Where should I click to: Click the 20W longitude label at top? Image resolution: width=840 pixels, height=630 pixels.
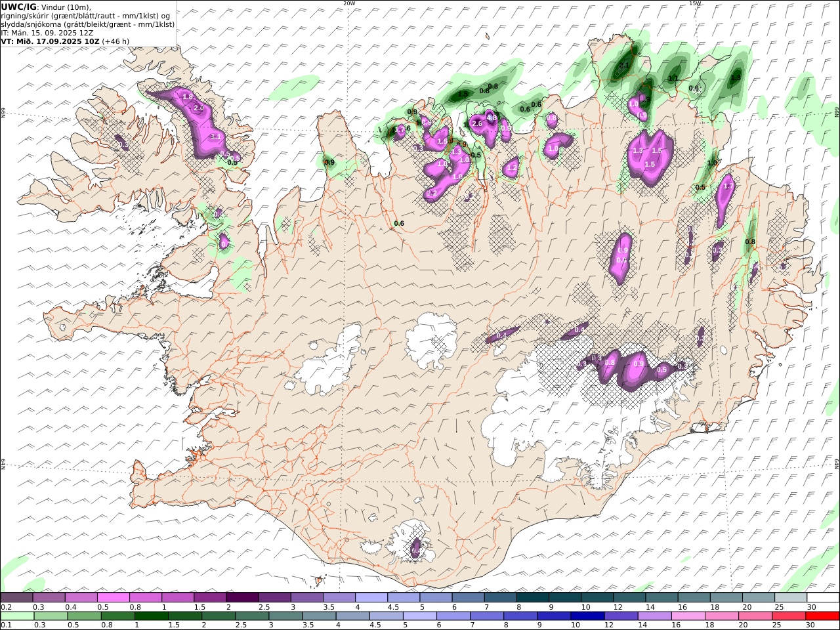point(349,3)
